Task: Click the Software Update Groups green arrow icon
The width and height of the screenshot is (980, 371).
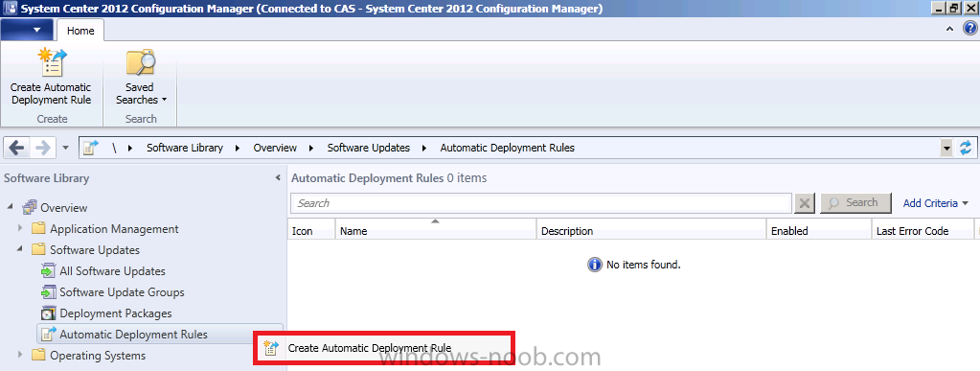Action: [x=48, y=292]
